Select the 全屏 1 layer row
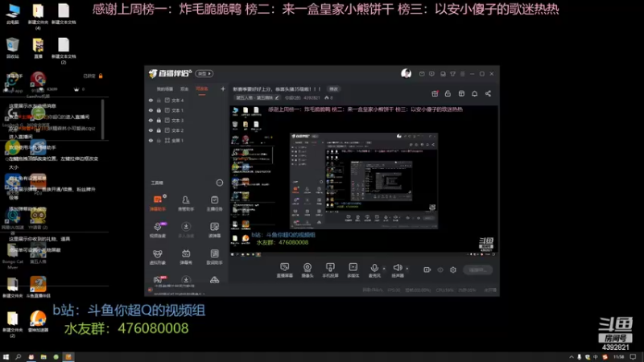Screen dimensions: 644x362 pyautogui.click(x=186, y=140)
